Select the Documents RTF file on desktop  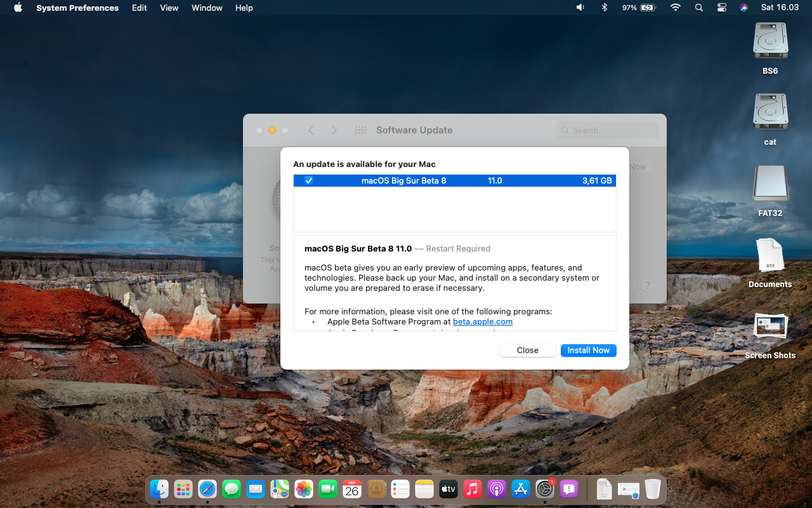[x=770, y=262]
